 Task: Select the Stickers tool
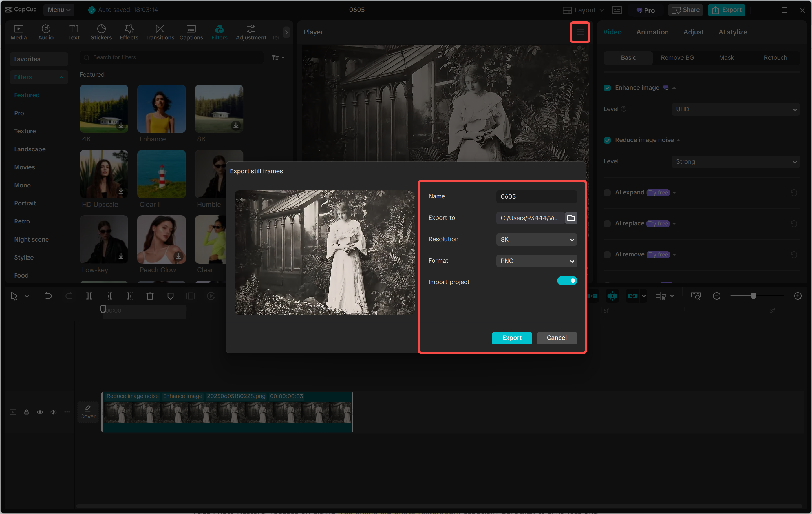point(101,32)
